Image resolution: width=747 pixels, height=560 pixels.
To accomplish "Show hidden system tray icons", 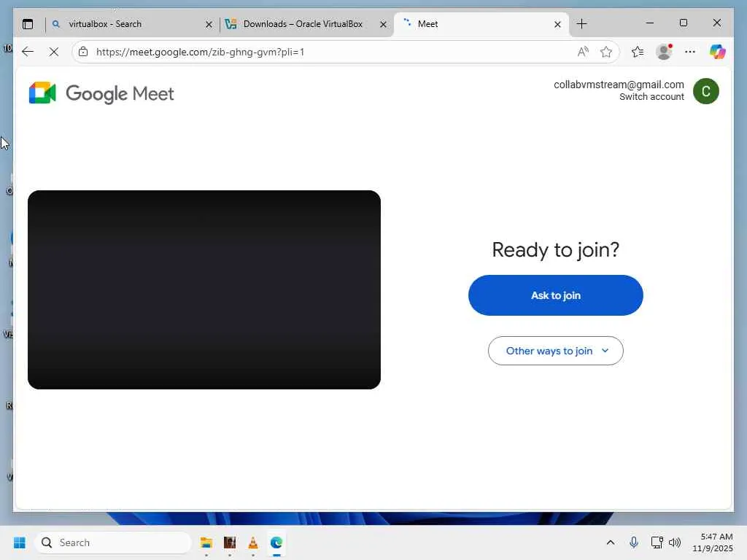I will [x=611, y=542].
